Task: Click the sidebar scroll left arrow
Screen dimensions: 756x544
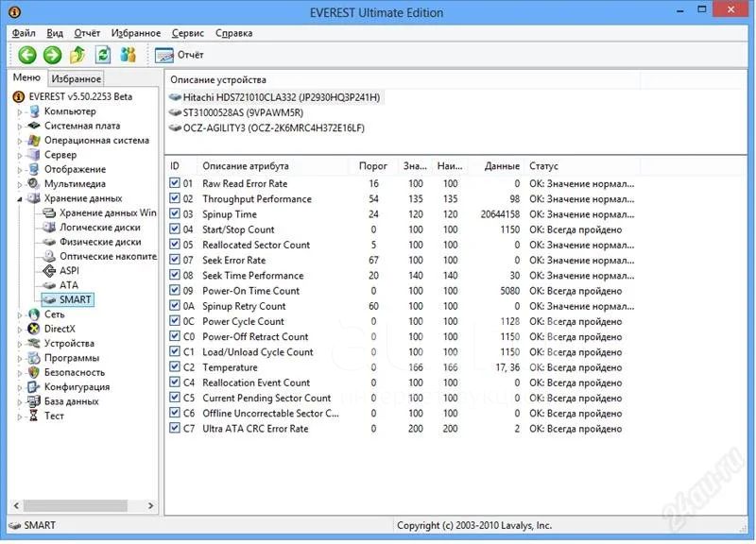Action: point(16,505)
